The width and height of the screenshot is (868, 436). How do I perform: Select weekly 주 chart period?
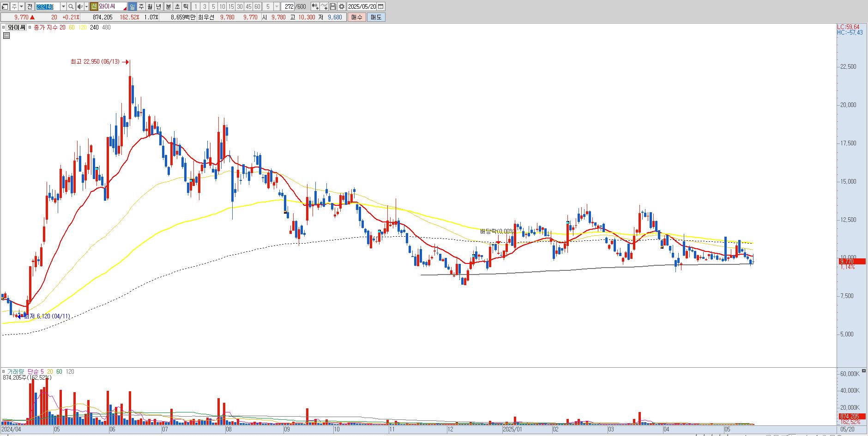coord(141,6)
